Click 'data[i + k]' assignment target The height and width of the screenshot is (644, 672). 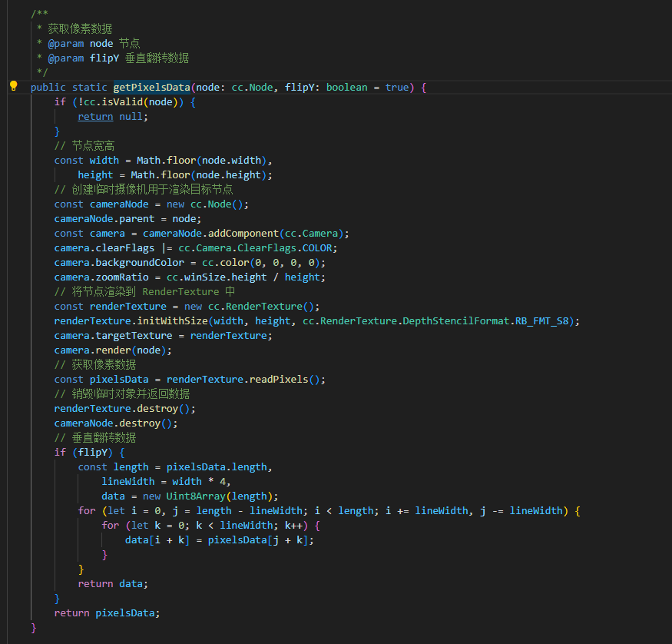[157, 539]
